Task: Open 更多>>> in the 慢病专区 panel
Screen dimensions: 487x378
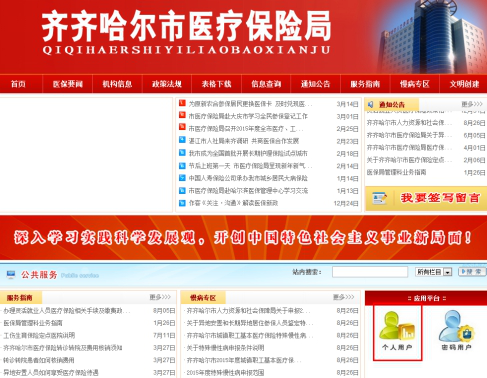Action: coord(344,297)
